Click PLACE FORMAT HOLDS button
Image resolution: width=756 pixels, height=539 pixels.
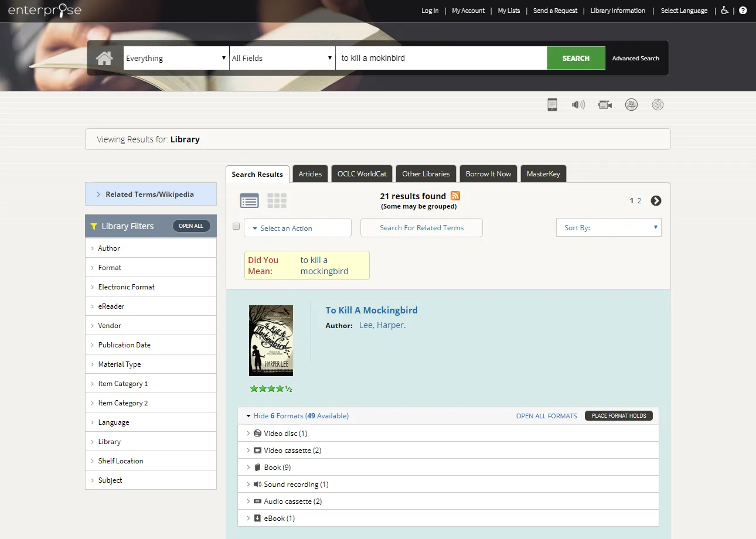click(x=619, y=416)
